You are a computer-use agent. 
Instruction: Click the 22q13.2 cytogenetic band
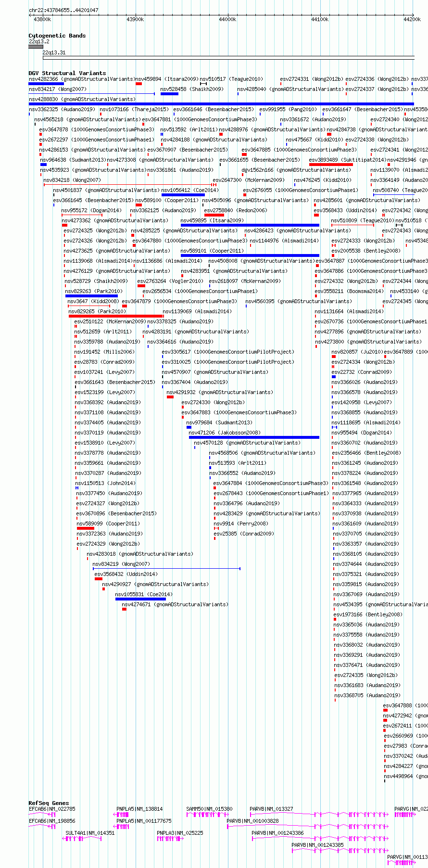point(36,47)
